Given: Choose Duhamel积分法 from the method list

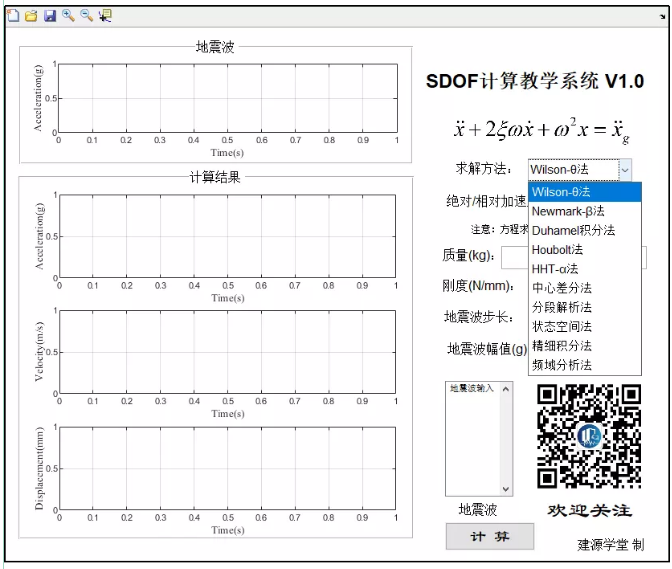Looking at the screenshot, I should tap(585, 231).
